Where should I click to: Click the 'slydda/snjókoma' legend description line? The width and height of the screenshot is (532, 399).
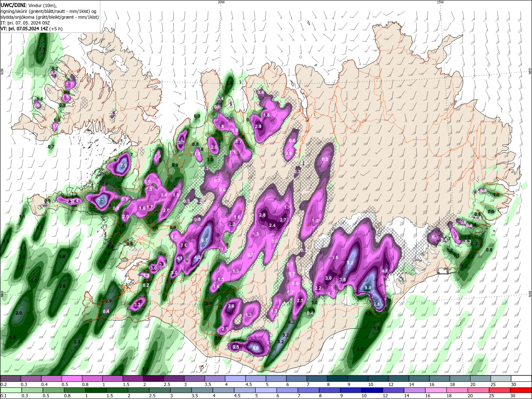(x=49, y=17)
